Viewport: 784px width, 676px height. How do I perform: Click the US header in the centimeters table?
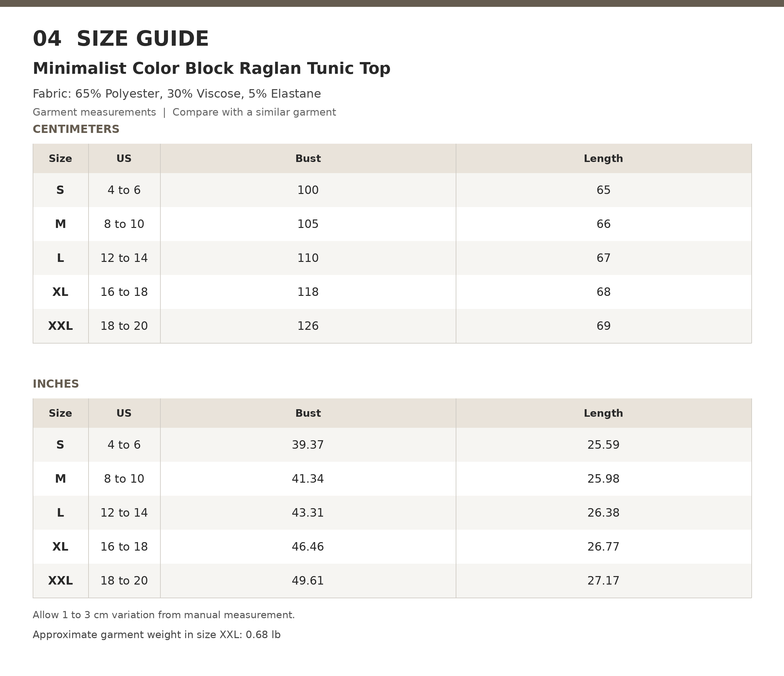124,158
